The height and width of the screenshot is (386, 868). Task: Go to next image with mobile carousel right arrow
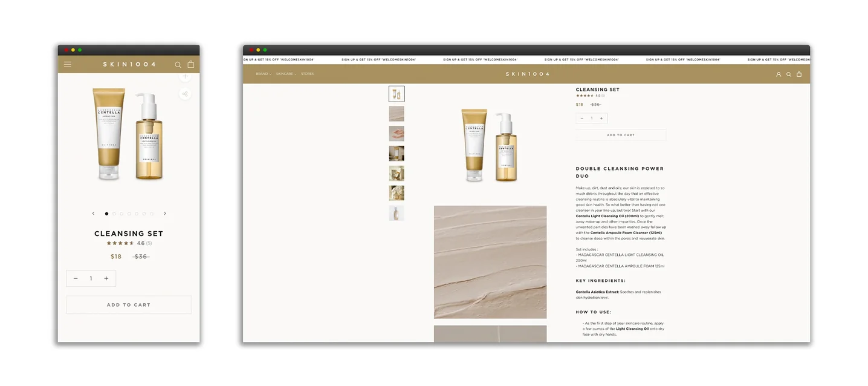point(165,214)
